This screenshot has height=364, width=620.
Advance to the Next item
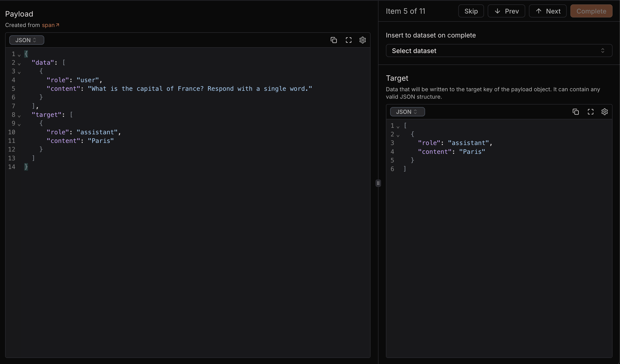click(547, 11)
